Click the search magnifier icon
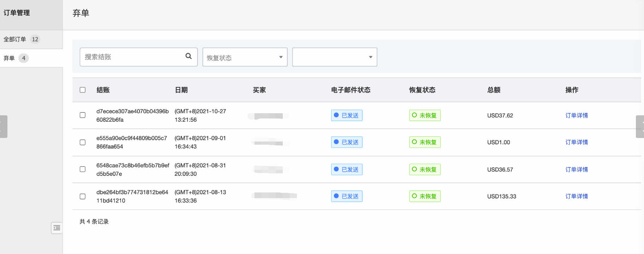The width and height of the screenshot is (644, 254). click(188, 56)
